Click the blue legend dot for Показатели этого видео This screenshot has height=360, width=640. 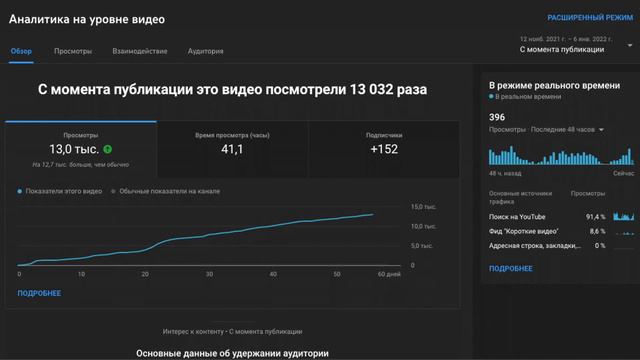pos(20,191)
